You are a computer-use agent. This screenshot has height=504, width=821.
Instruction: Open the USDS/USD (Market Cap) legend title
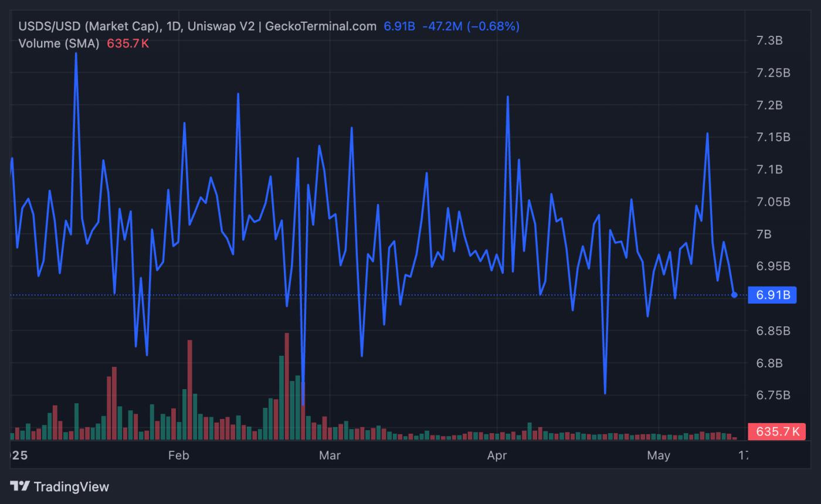90,26
